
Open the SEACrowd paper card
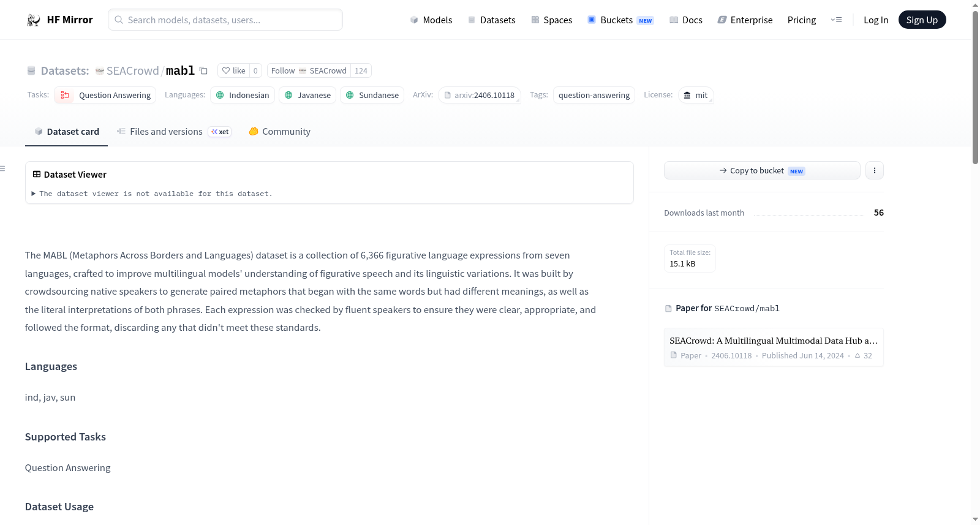[774, 347]
